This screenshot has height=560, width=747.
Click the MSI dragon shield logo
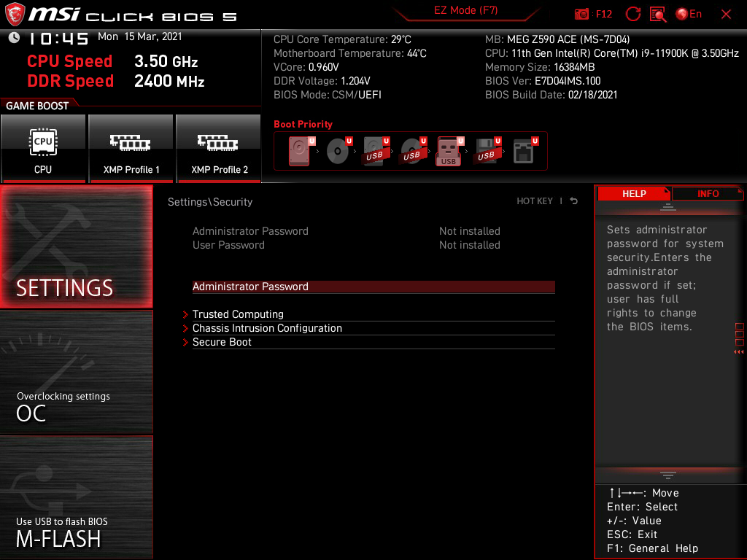pos(15,15)
